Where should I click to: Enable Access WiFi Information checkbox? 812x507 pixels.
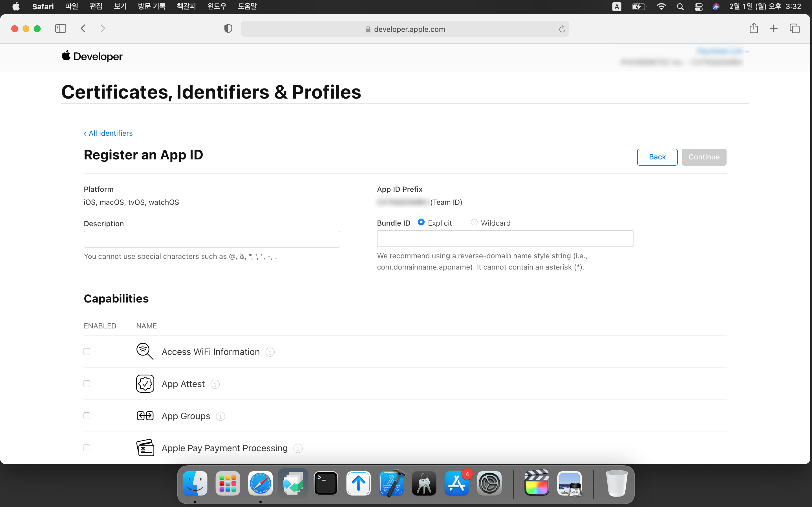87,352
